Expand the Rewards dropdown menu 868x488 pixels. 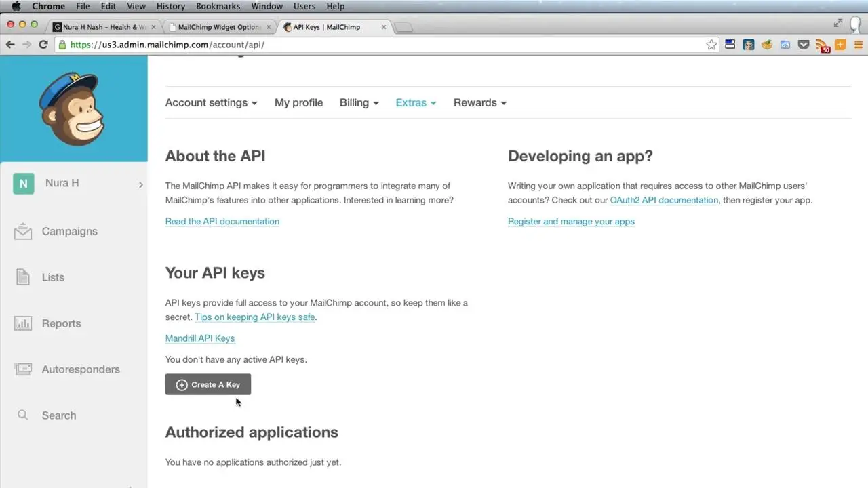(x=479, y=103)
